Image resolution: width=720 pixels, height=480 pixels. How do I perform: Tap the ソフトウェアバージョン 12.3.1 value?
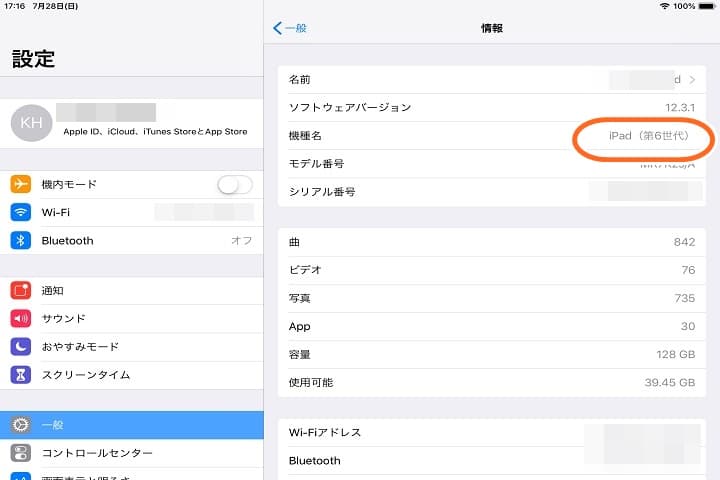[x=680, y=107]
